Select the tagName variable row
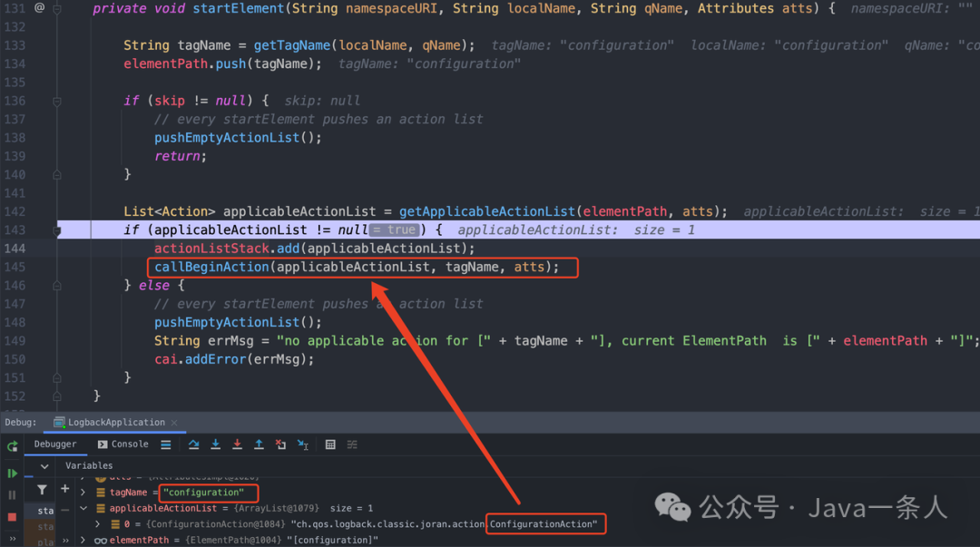Image resolution: width=980 pixels, height=547 pixels. click(x=170, y=493)
